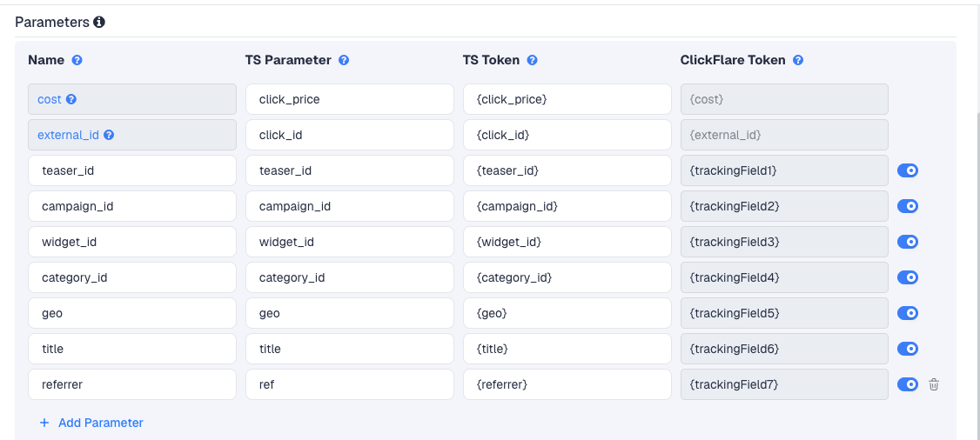The width and height of the screenshot is (980, 440).
Task: Edit the {geo} TS Token field
Action: pos(567,313)
